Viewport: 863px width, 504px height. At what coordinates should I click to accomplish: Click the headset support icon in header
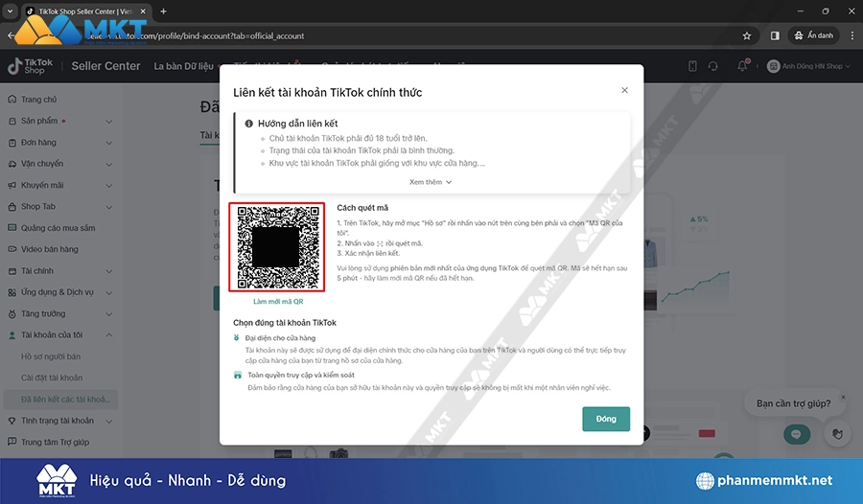coord(713,66)
